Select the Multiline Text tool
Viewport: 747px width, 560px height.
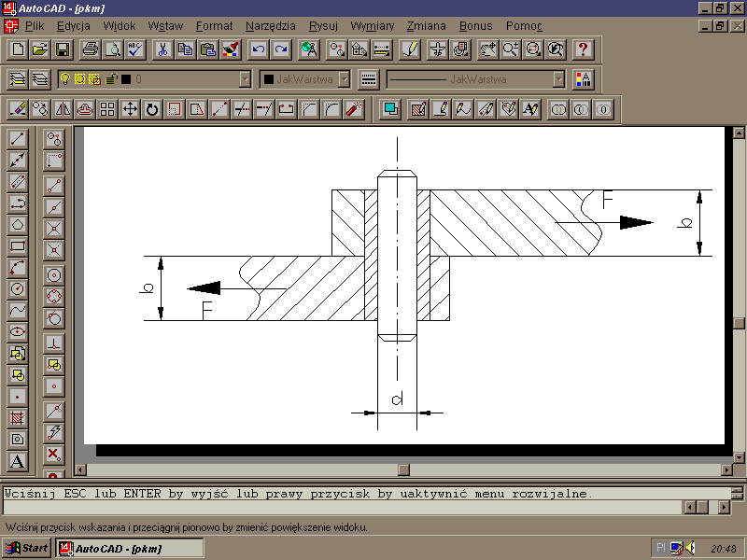(17, 461)
